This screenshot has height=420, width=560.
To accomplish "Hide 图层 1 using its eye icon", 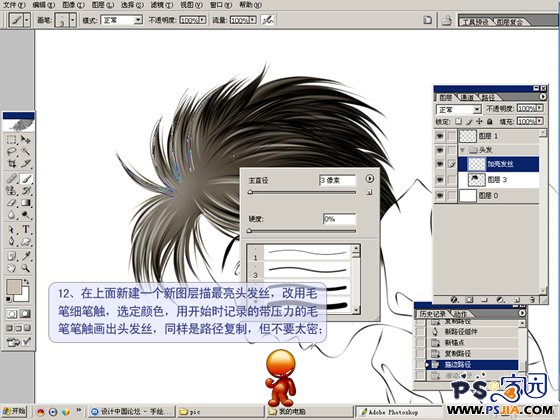I will coord(440,136).
